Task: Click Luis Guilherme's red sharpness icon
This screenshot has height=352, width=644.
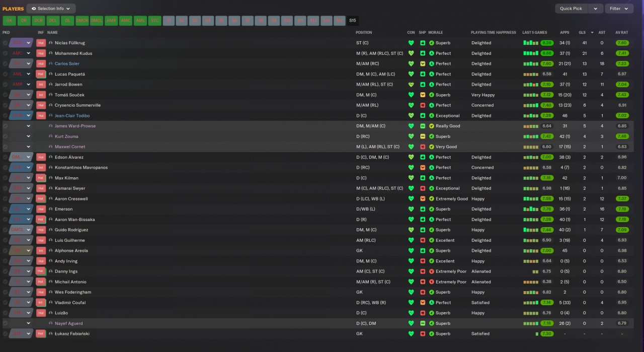Action: point(423,240)
